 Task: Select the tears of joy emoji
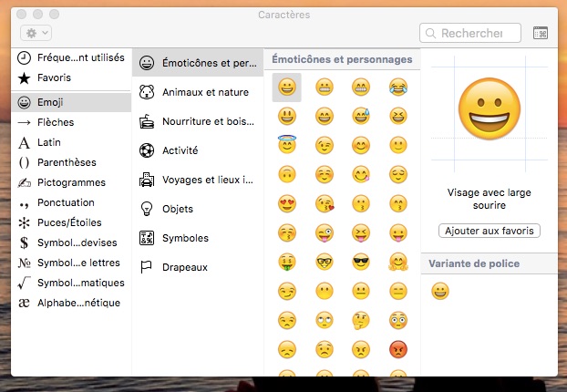pyautogui.click(x=398, y=88)
